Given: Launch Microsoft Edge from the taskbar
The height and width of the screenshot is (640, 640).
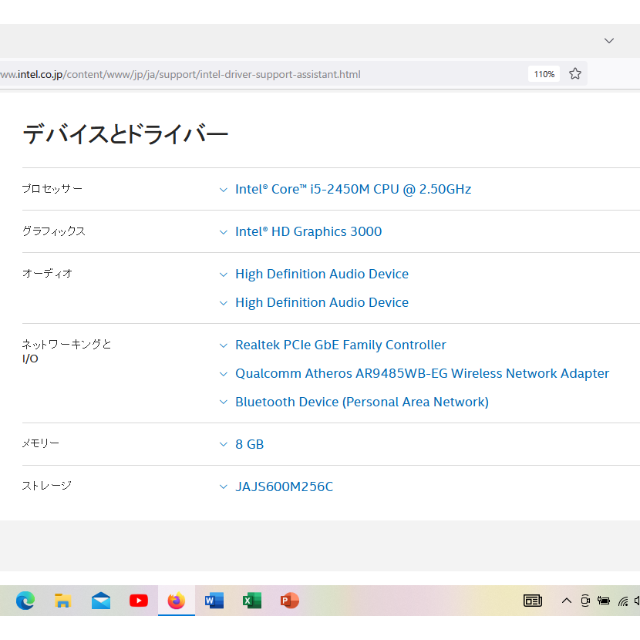Looking at the screenshot, I should [x=25, y=601].
